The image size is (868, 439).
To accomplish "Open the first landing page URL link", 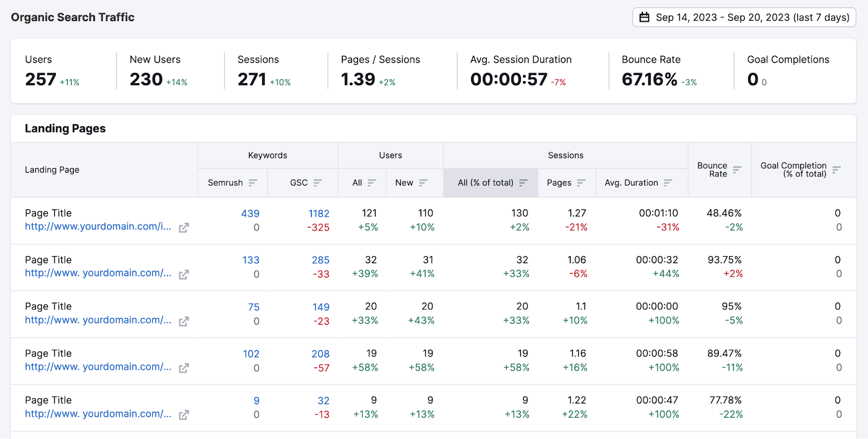I will [98, 227].
